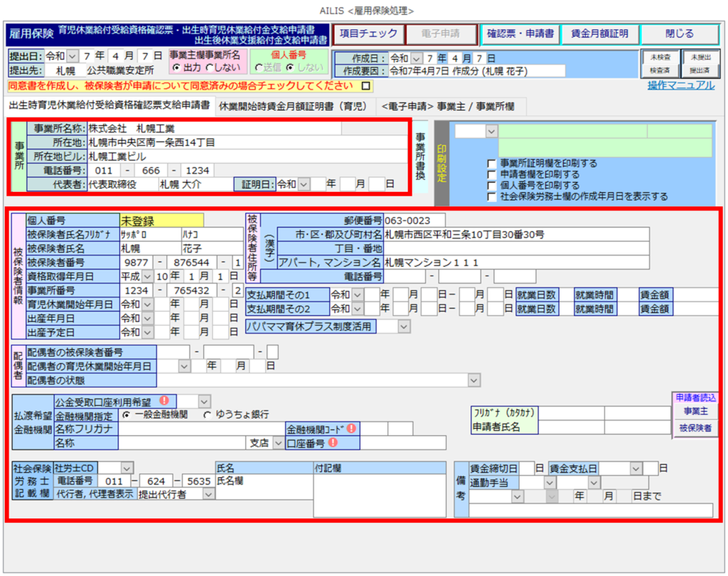Click the 郵便番号 input field
Screen dimensions: 728x576
[x=414, y=220]
